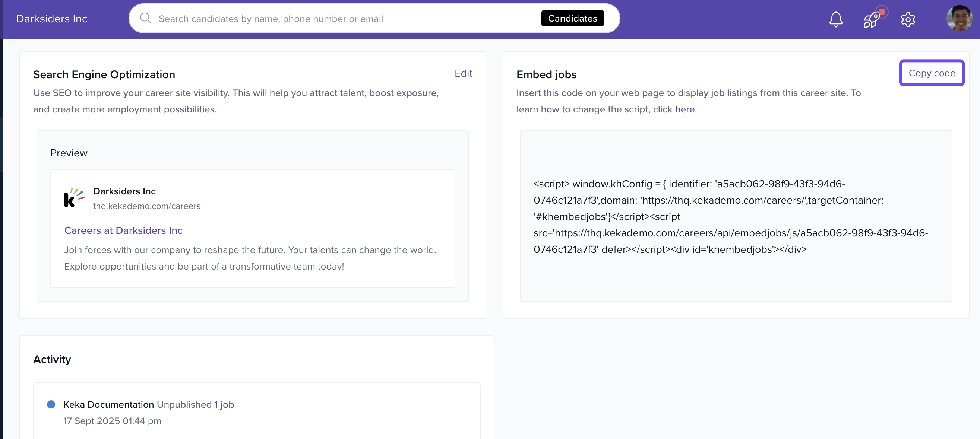Click the Keka Documentation activity entry
This screenshot has width=980, height=439.
(x=108, y=404)
